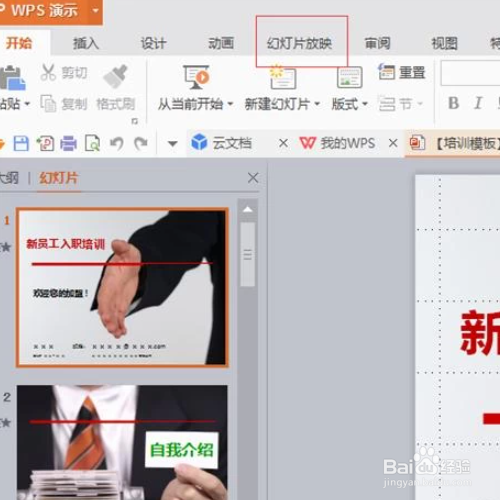Close the slide thumbnail pane

tap(253, 178)
